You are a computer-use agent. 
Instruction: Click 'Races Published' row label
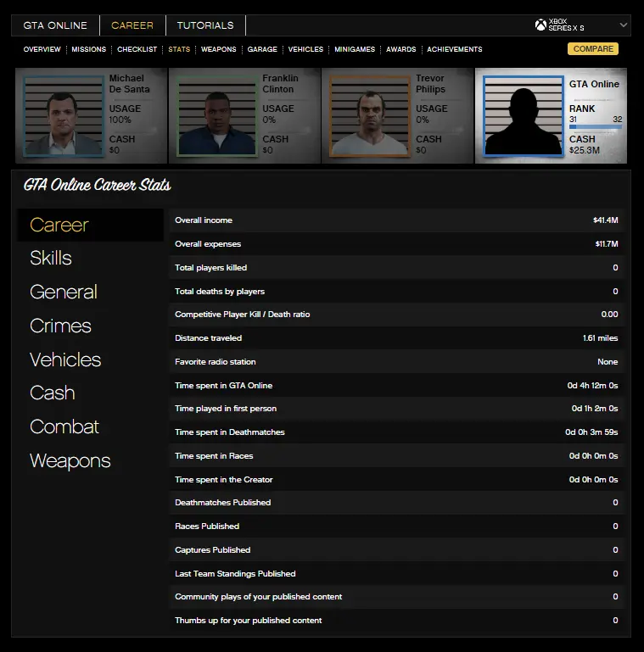click(207, 526)
